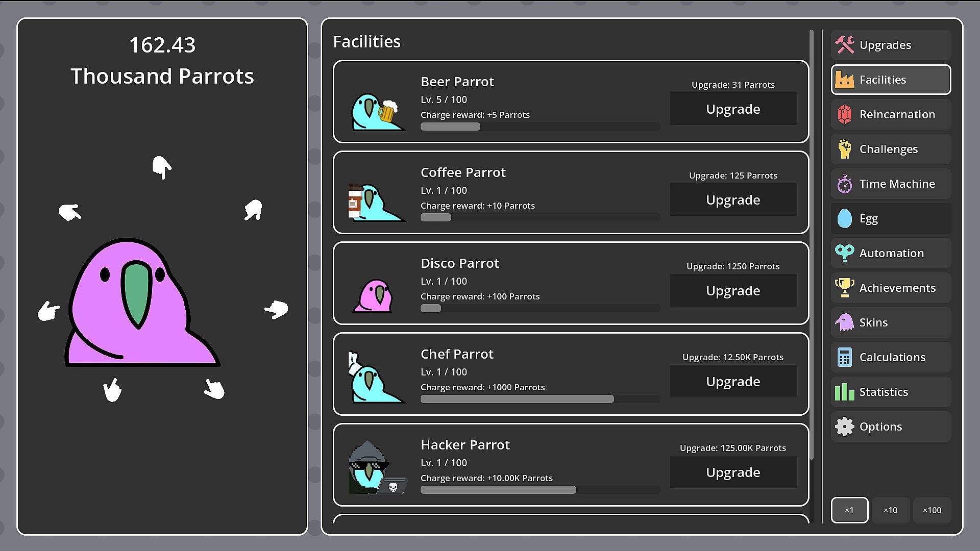Click "Charge reward: +1000 Parrots" text
The image size is (980, 551).
click(482, 387)
